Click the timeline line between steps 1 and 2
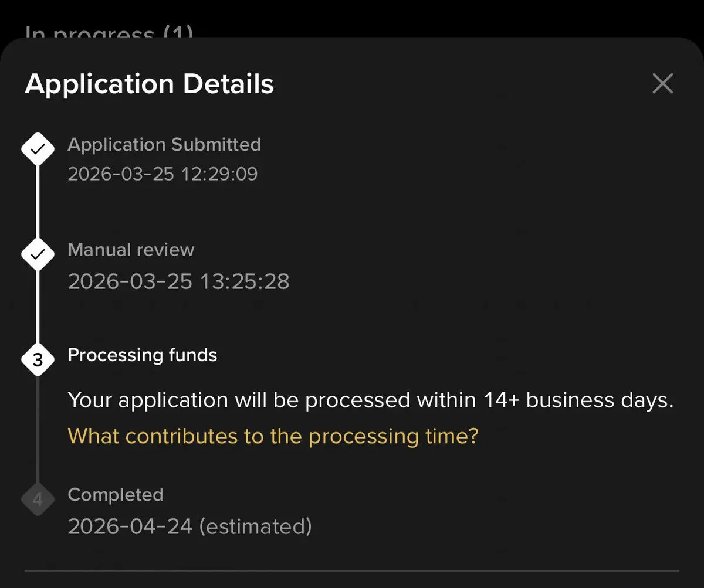The height and width of the screenshot is (588, 704). (38, 202)
